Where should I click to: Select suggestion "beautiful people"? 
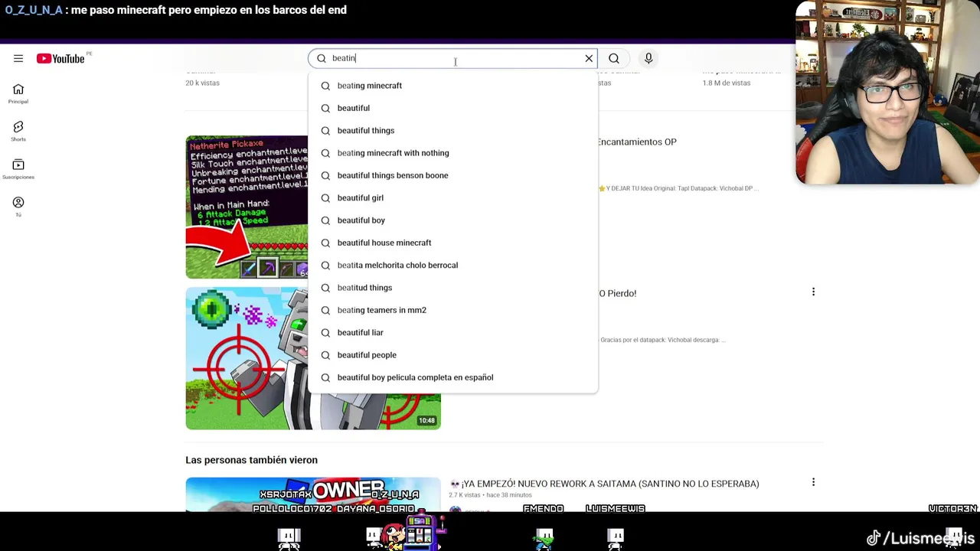pyautogui.click(x=452, y=355)
